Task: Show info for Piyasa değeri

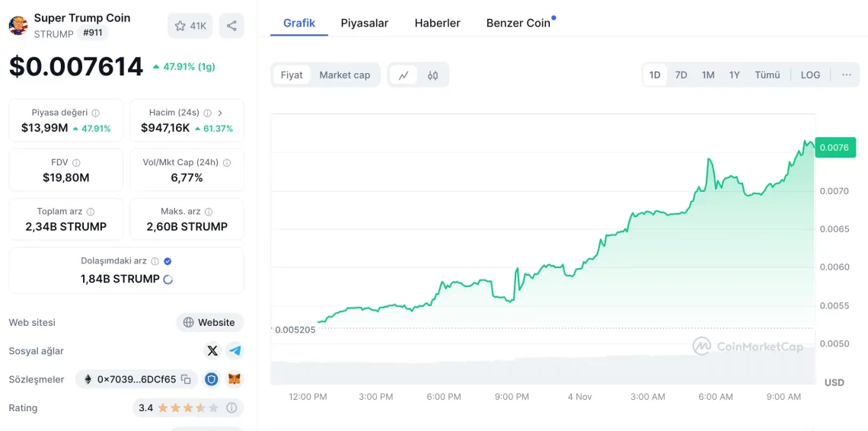Action: click(96, 113)
